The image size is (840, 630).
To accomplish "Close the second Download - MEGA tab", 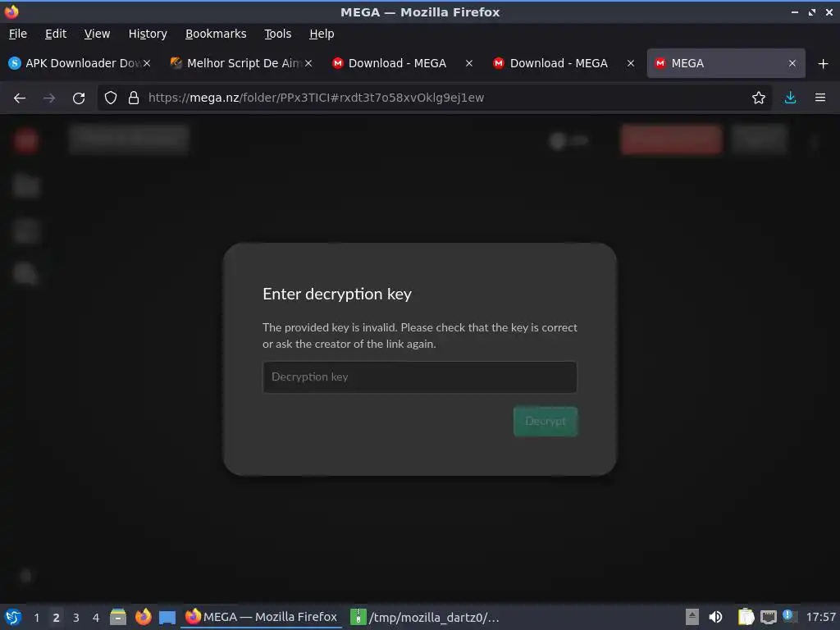I will [631, 64].
